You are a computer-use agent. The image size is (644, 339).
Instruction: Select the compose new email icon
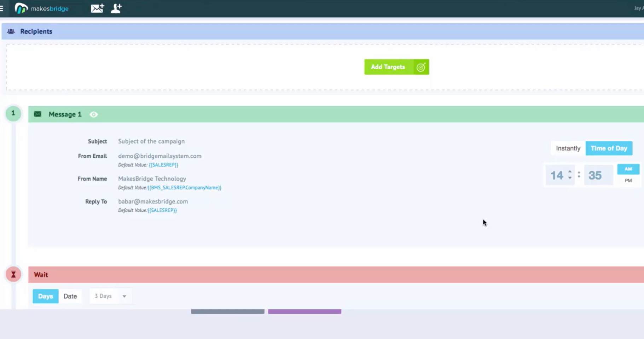click(97, 8)
